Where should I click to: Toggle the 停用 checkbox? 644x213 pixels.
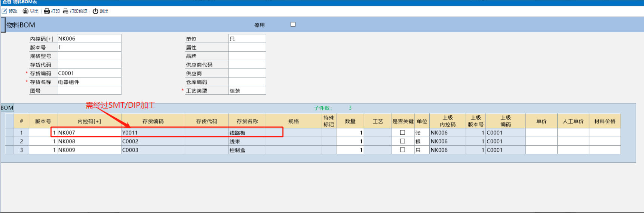pos(293,25)
